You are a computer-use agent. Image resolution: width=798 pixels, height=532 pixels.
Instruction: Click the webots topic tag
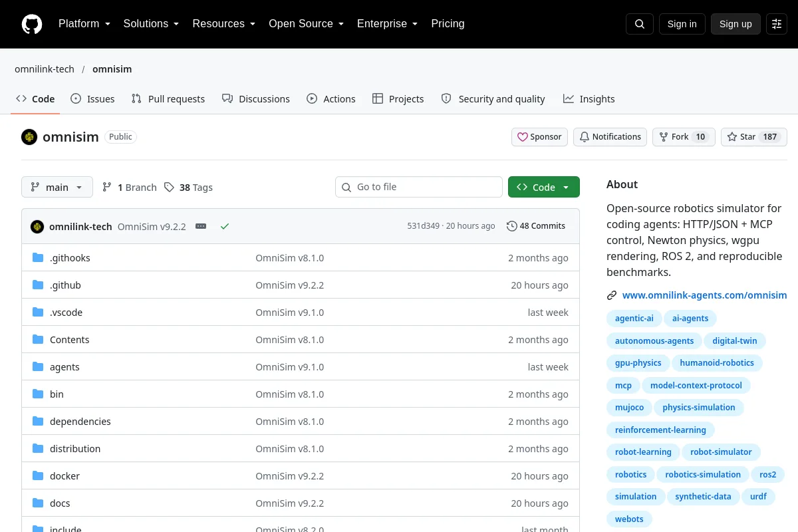(629, 519)
